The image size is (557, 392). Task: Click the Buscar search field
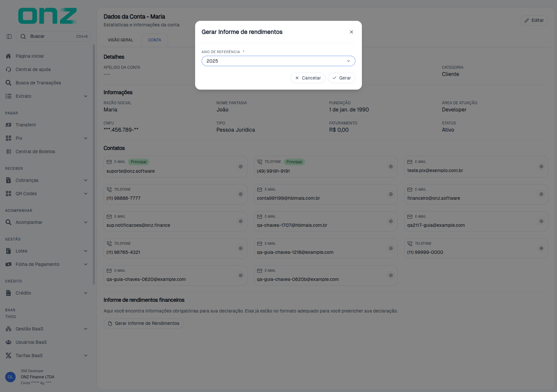tap(53, 36)
